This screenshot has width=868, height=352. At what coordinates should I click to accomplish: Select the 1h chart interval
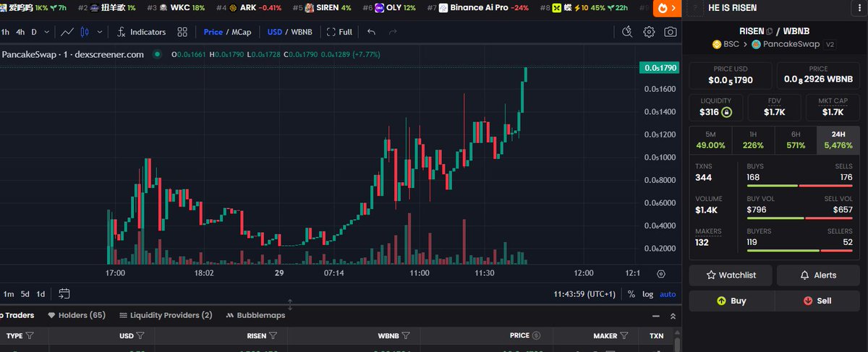pyautogui.click(x=5, y=32)
